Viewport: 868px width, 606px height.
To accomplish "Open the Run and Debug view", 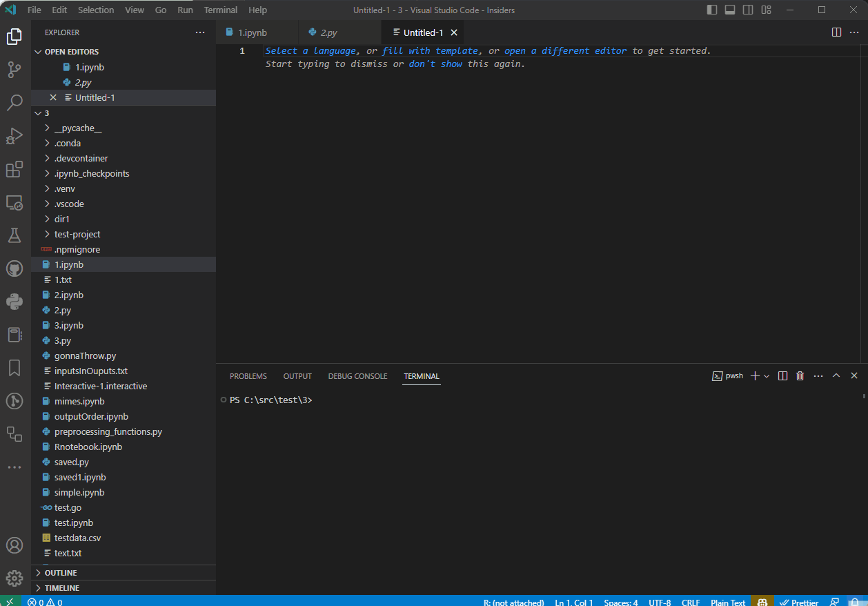I will click(14, 136).
